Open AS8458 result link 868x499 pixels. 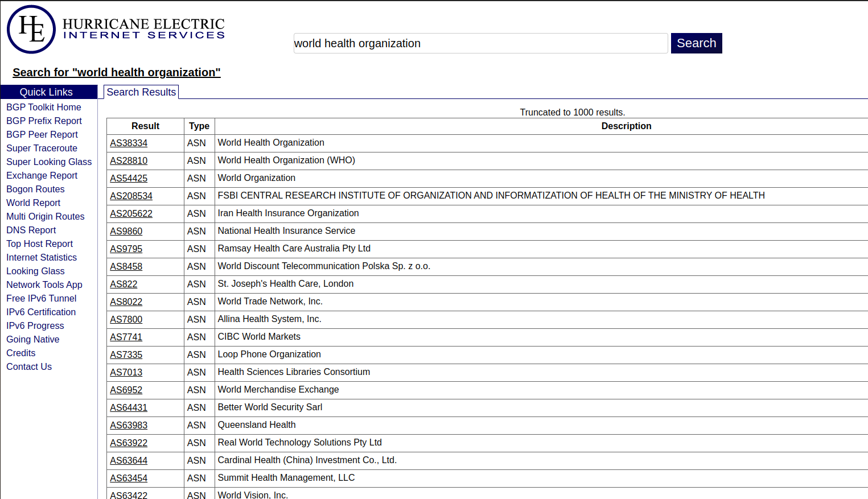coord(126,266)
